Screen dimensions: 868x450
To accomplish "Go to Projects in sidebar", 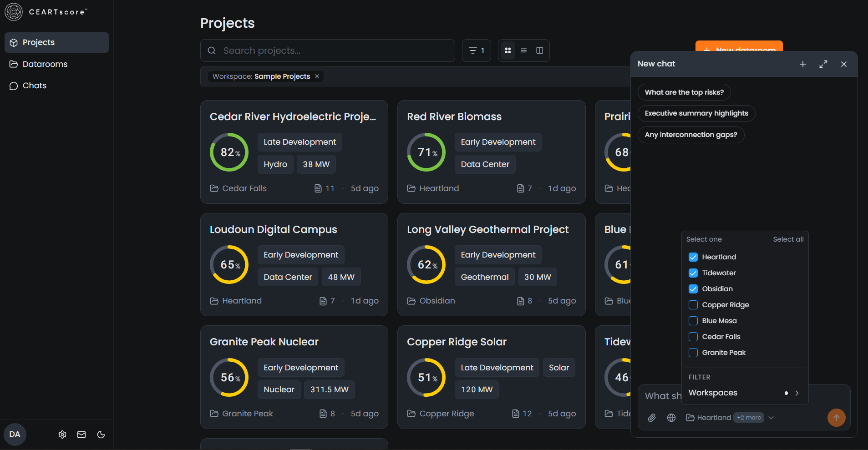I will 56,42.
